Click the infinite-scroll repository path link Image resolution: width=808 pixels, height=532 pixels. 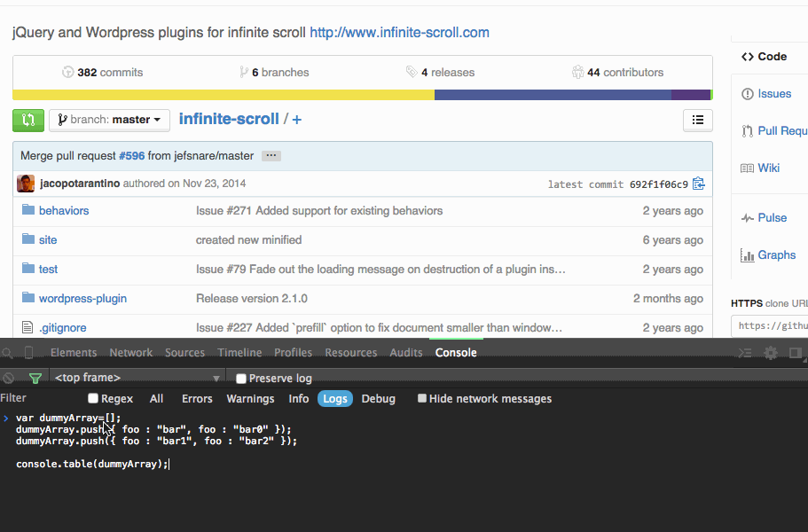(x=229, y=119)
